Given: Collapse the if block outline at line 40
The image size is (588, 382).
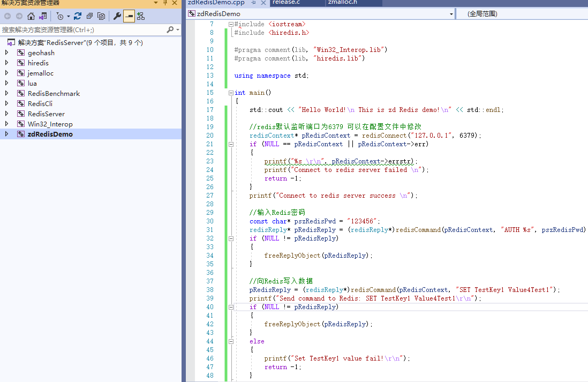Looking at the screenshot, I should (231, 307).
